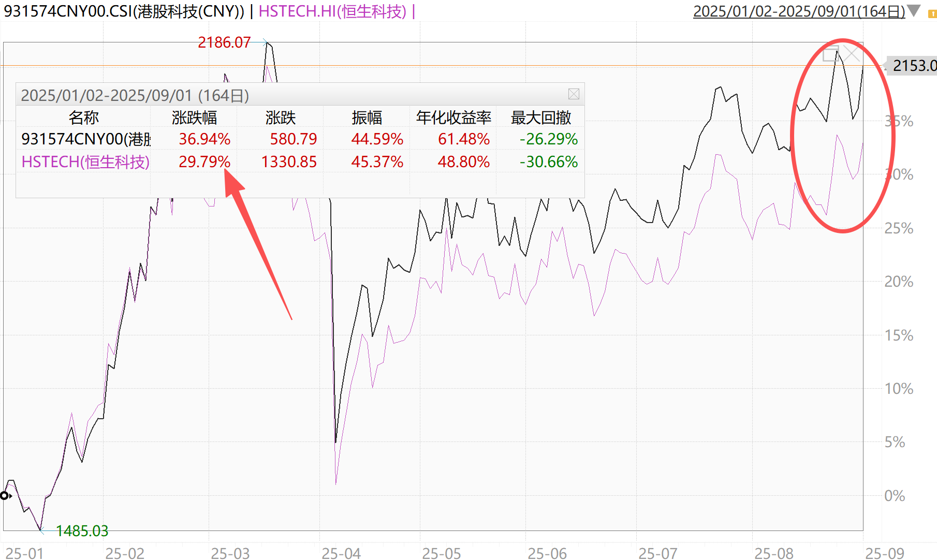
Task: Click the gray X icon on the chart
Action: pyautogui.click(x=851, y=53)
